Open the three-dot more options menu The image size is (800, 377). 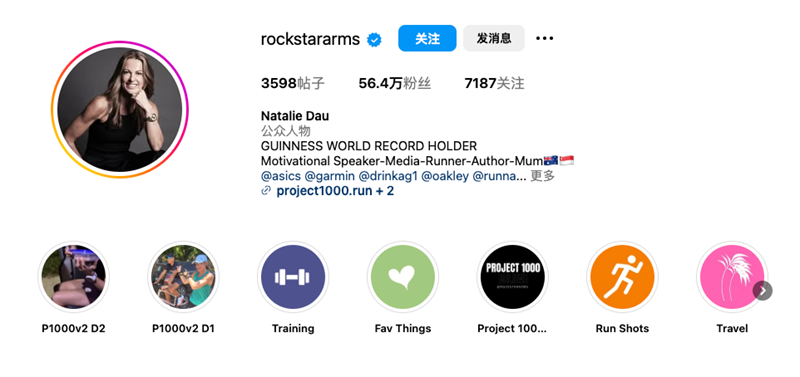coord(544,38)
